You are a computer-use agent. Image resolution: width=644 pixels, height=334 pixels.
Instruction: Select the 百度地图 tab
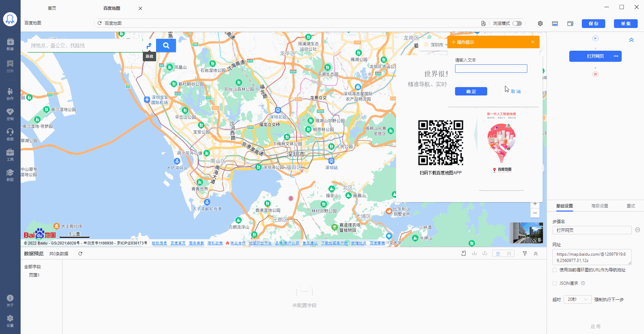coord(112,8)
